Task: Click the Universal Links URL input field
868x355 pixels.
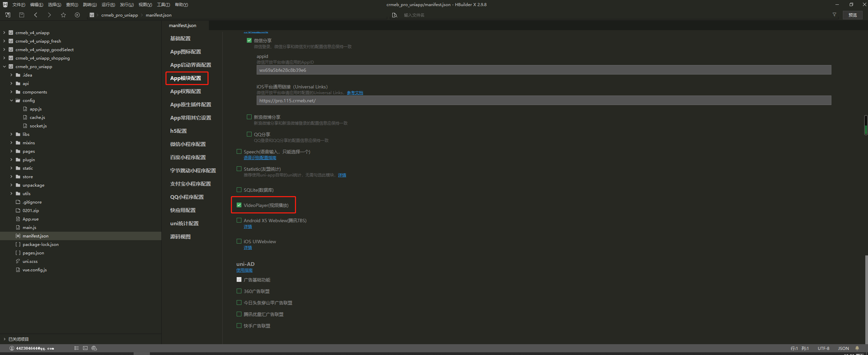Action: coord(544,101)
